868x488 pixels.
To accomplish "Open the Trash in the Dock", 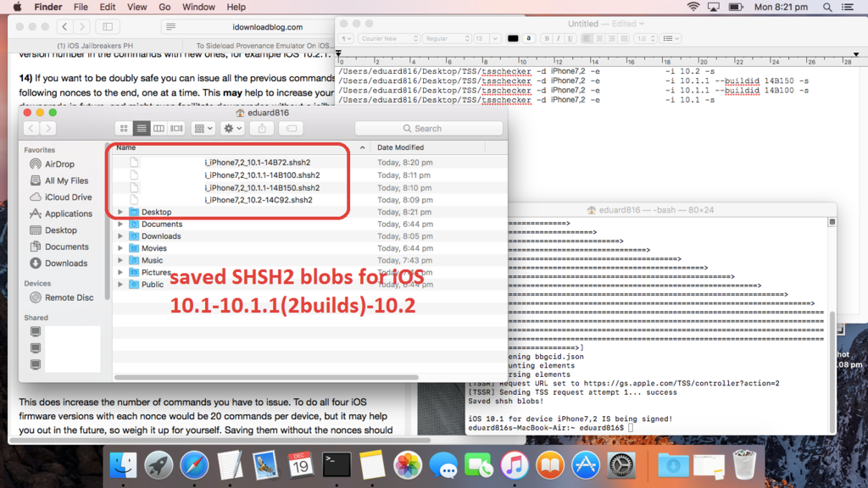I will [x=744, y=465].
